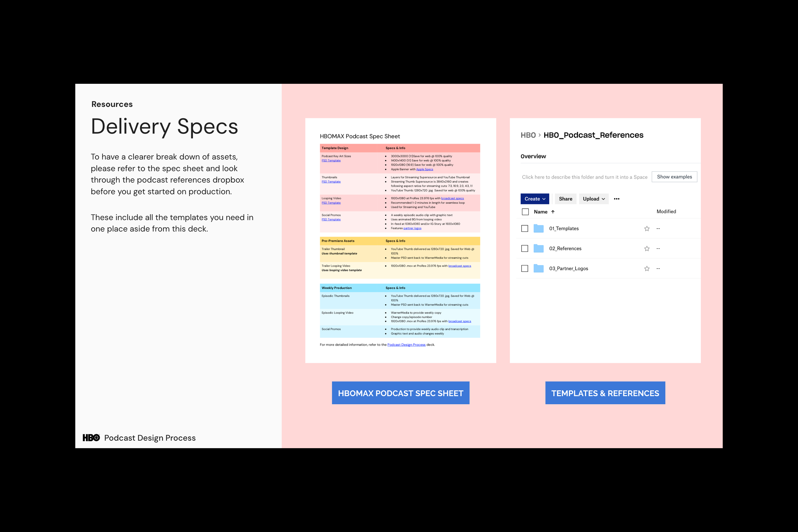
Task: Check the 02_References checkbox
Action: pyautogui.click(x=525, y=249)
